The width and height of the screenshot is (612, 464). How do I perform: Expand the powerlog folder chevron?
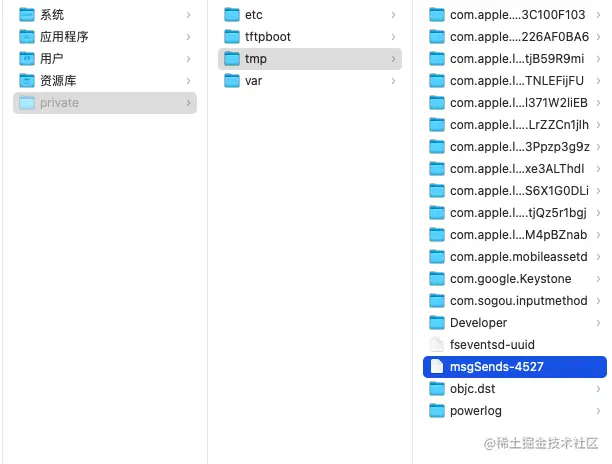[598, 411]
